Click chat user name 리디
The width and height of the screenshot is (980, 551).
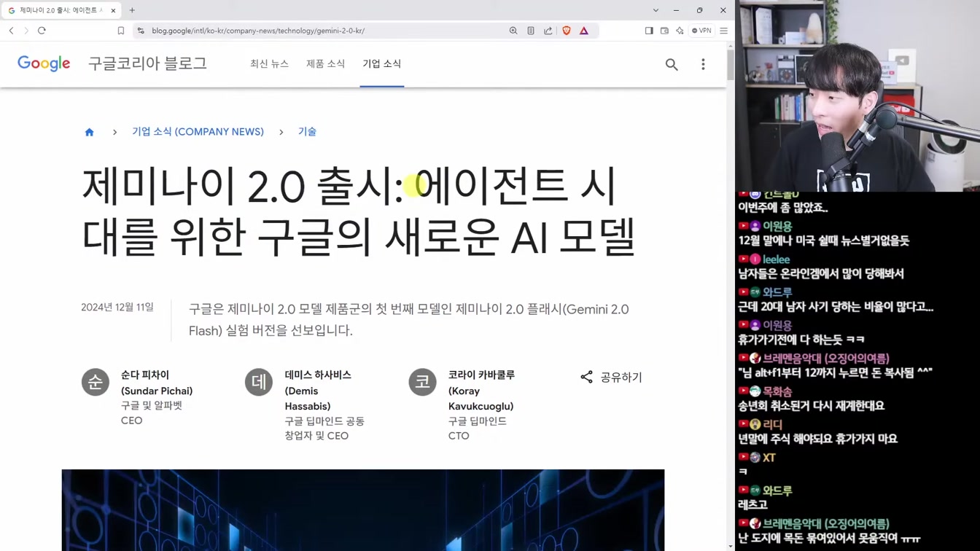coord(773,424)
